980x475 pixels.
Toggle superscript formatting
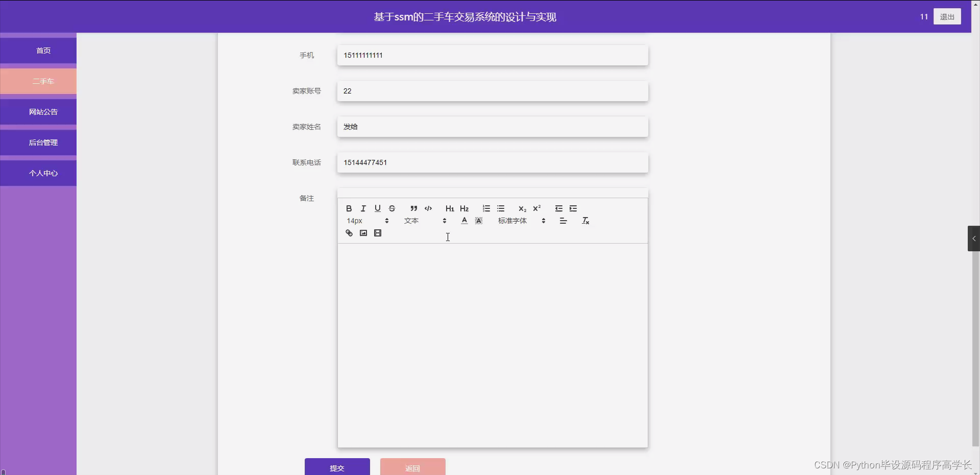click(536, 208)
